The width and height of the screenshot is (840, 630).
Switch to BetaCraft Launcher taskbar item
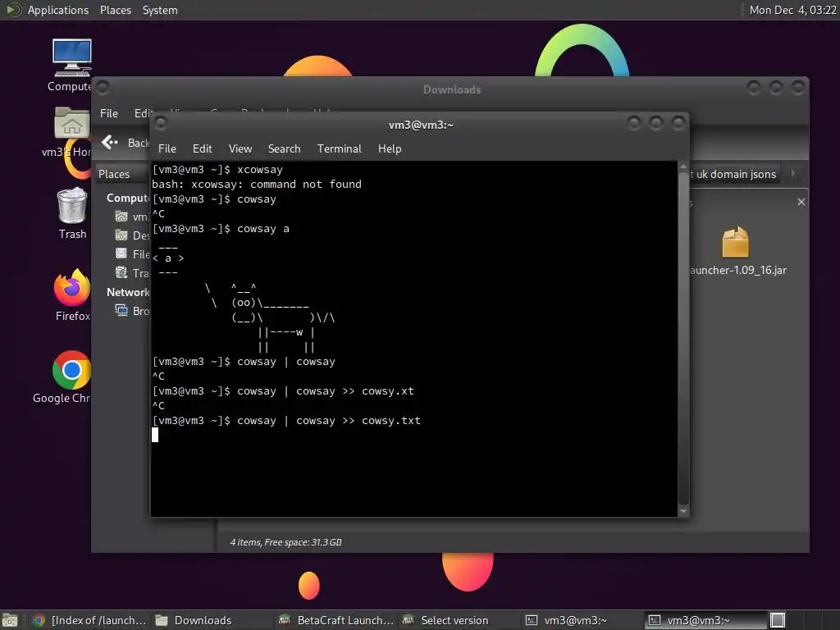click(336, 620)
